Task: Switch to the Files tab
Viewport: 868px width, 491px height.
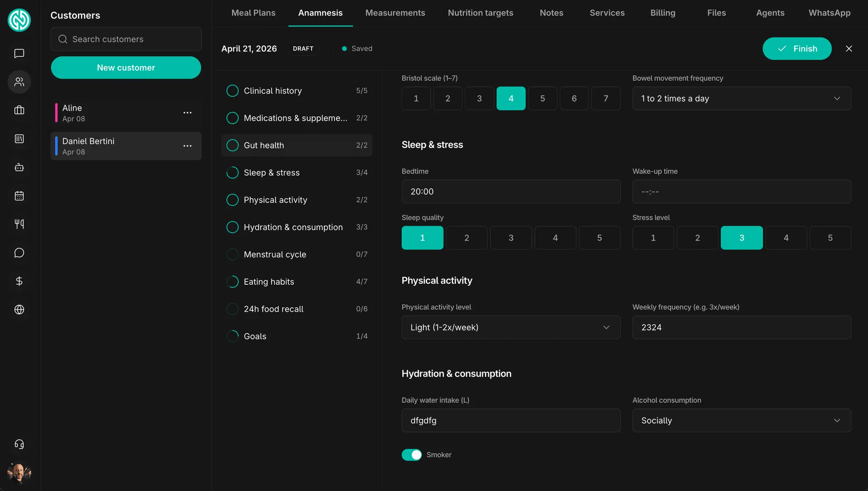Action: pyautogui.click(x=716, y=13)
